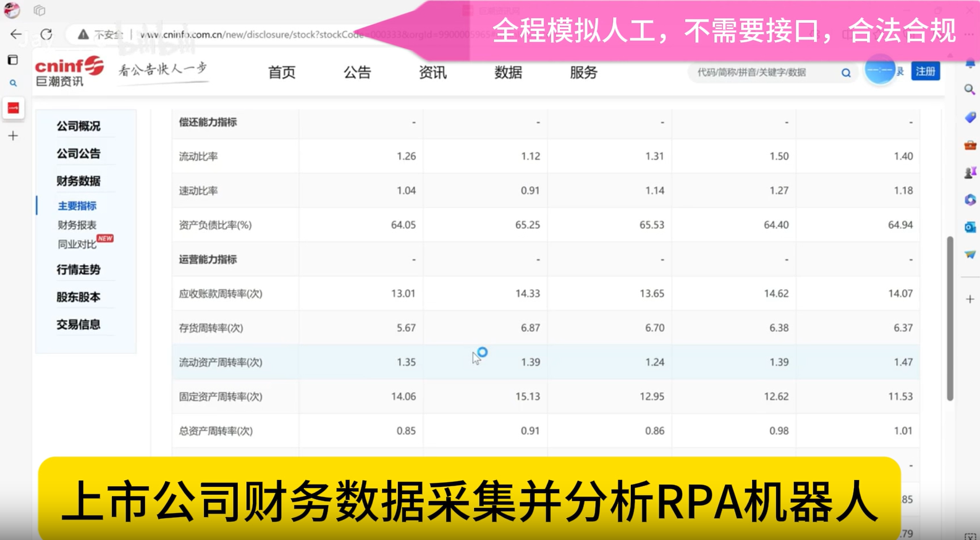This screenshot has height=540, width=980.
Task: Click the magnifier icon in site search box
Action: coord(846,73)
